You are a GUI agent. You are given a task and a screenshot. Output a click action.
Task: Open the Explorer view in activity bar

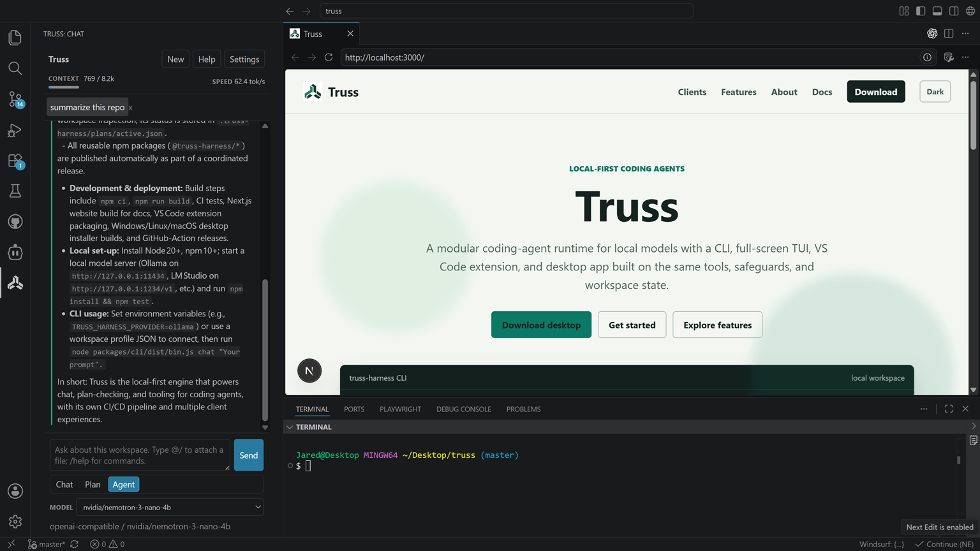click(x=15, y=38)
